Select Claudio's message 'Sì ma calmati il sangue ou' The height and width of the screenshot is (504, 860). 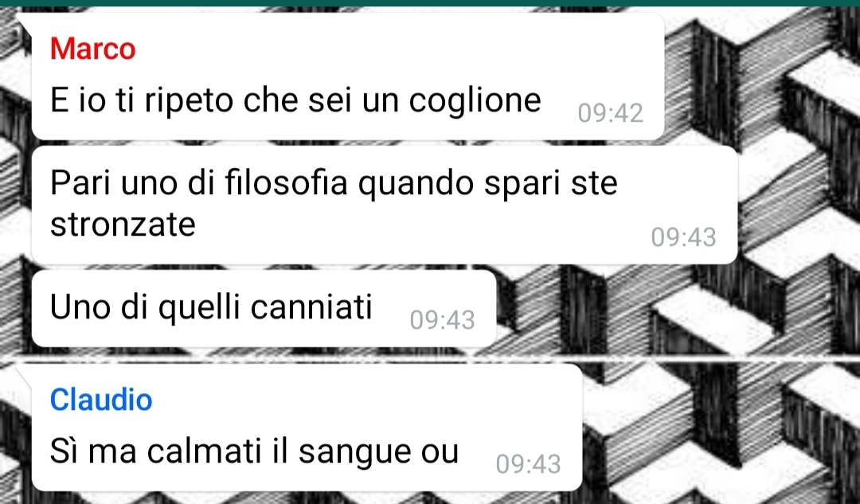point(307,428)
